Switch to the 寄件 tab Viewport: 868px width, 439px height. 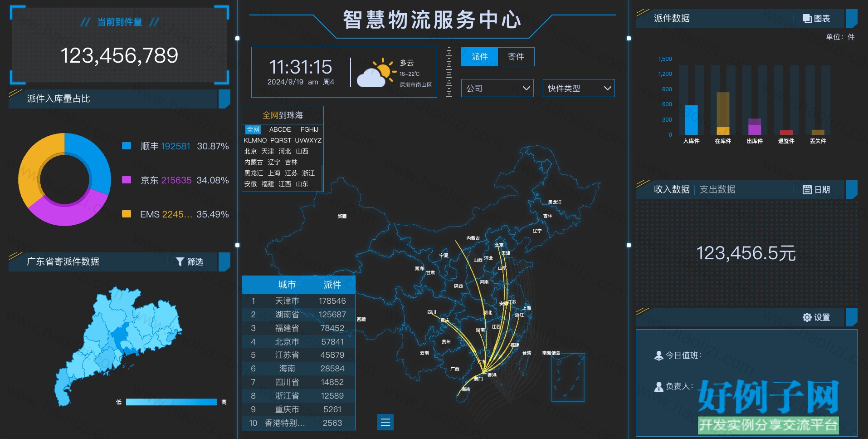point(516,57)
